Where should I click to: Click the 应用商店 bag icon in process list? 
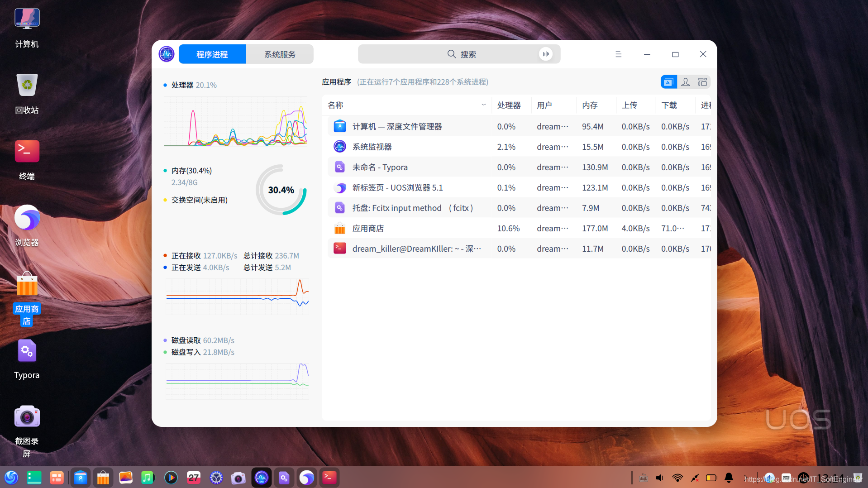[340, 228]
